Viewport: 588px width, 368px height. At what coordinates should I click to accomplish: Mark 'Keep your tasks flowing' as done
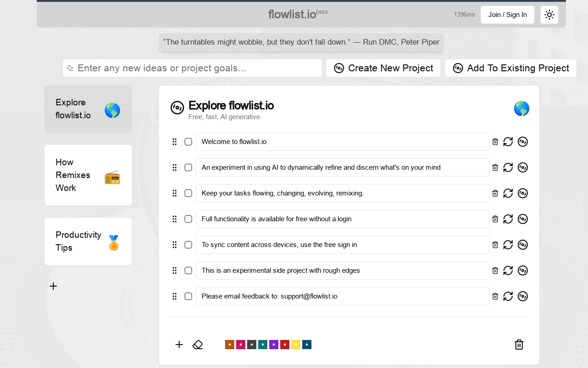188,193
